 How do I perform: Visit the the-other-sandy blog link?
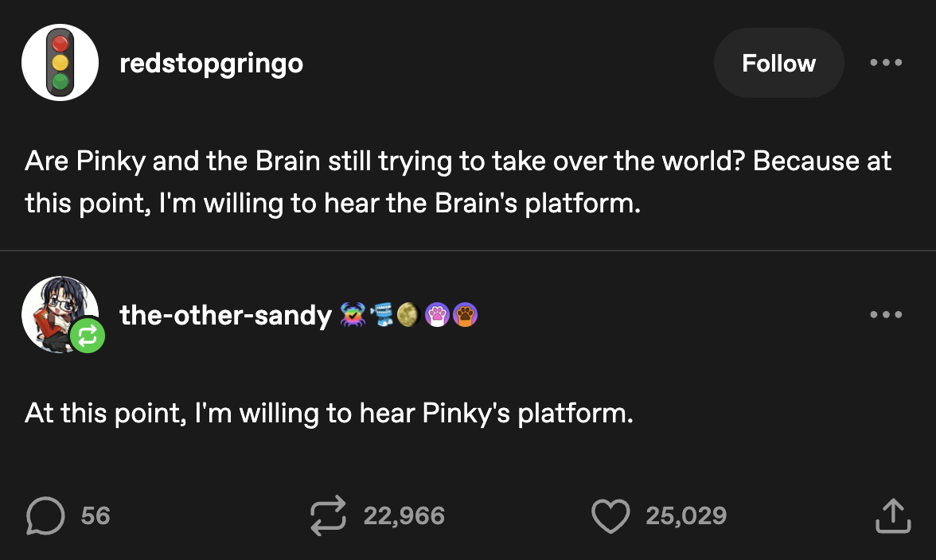225,316
